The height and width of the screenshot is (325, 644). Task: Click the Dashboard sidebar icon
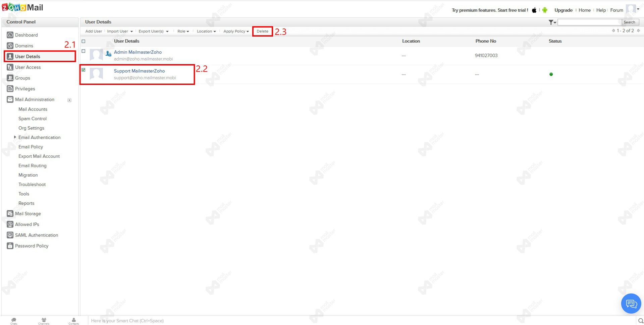coord(10,35)
